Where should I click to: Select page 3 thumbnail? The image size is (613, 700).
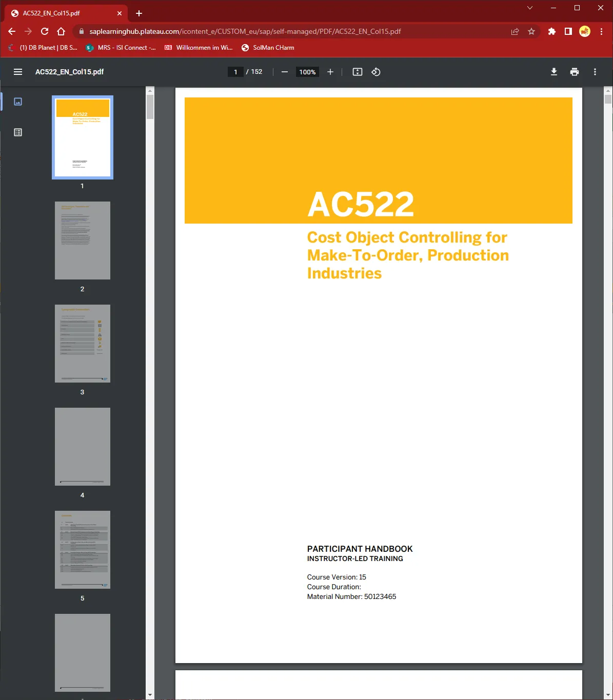[x=82, y=344]
